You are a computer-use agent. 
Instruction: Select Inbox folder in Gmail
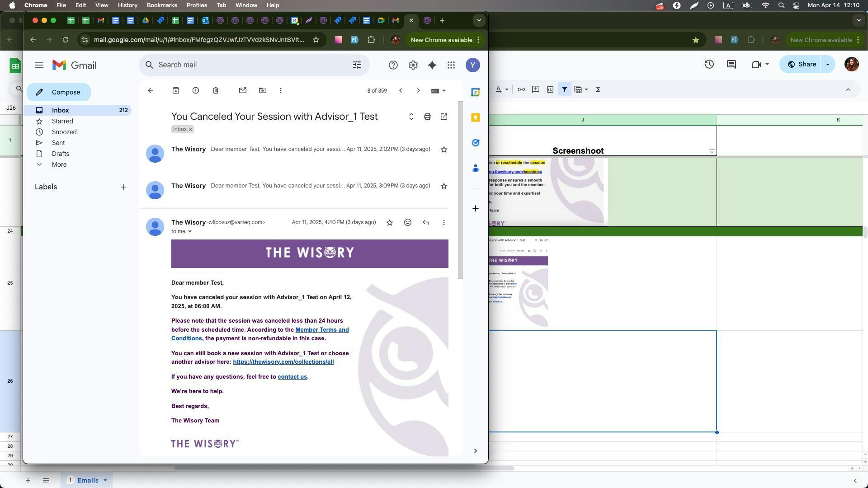tap(79, 110)
